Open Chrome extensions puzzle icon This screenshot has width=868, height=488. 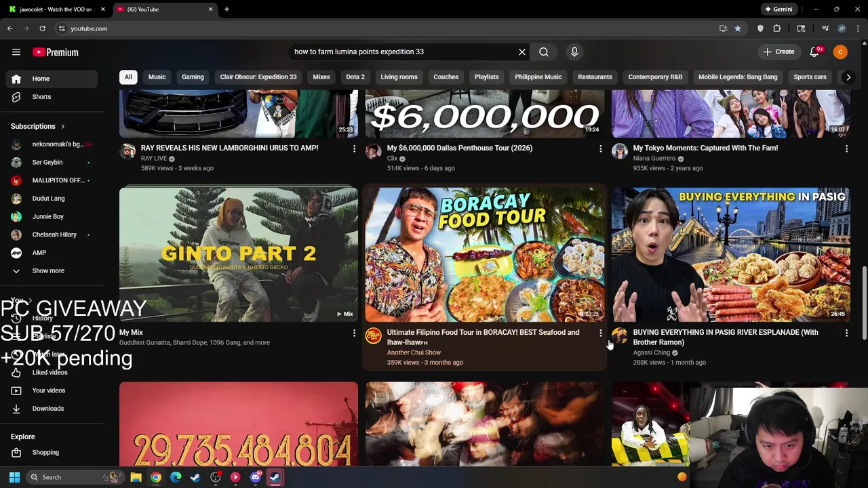(x=777, y=28)
